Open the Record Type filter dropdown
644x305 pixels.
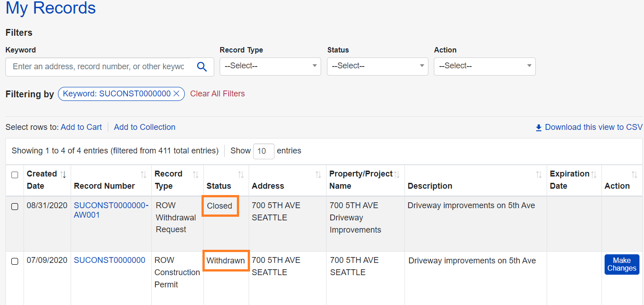click(270, 66)
